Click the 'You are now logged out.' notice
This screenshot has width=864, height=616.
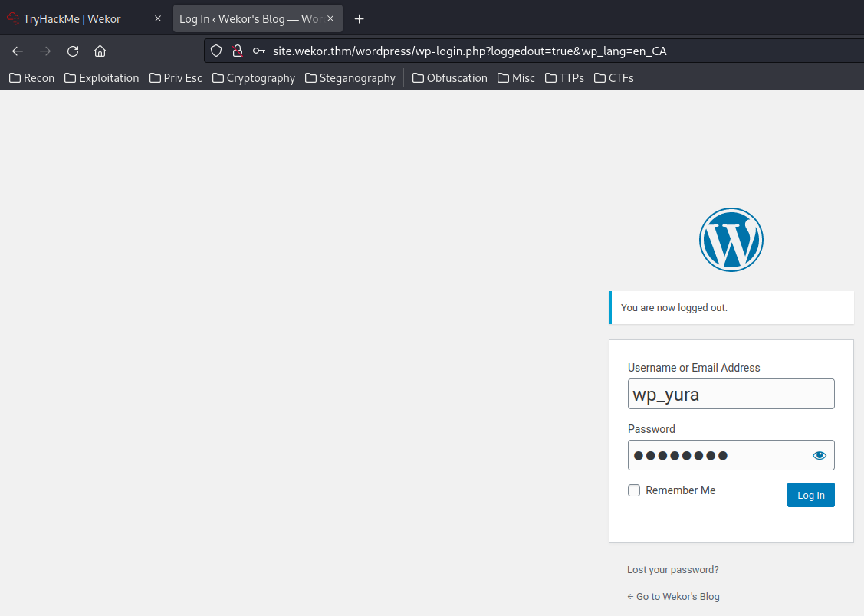[731, 308]
